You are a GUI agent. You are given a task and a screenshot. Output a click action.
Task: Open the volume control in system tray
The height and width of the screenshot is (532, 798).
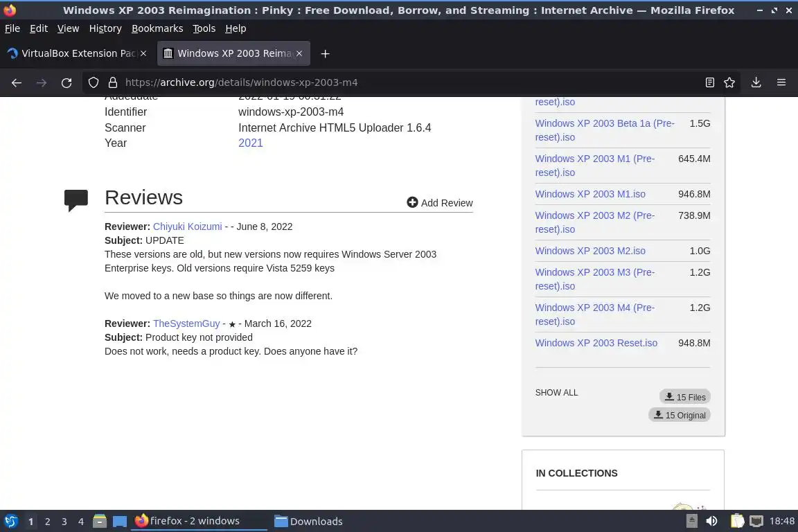coord(711,521)
